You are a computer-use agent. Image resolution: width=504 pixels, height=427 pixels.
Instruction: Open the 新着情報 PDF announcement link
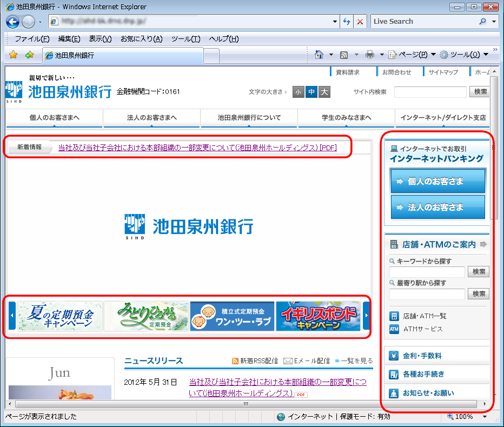tap(197, 148)
